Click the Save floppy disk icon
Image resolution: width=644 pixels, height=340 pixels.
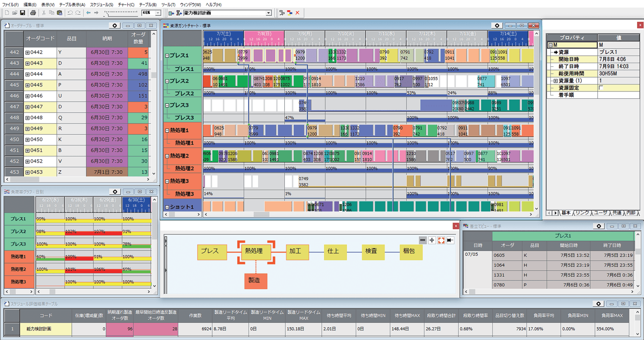coord(22,13)
